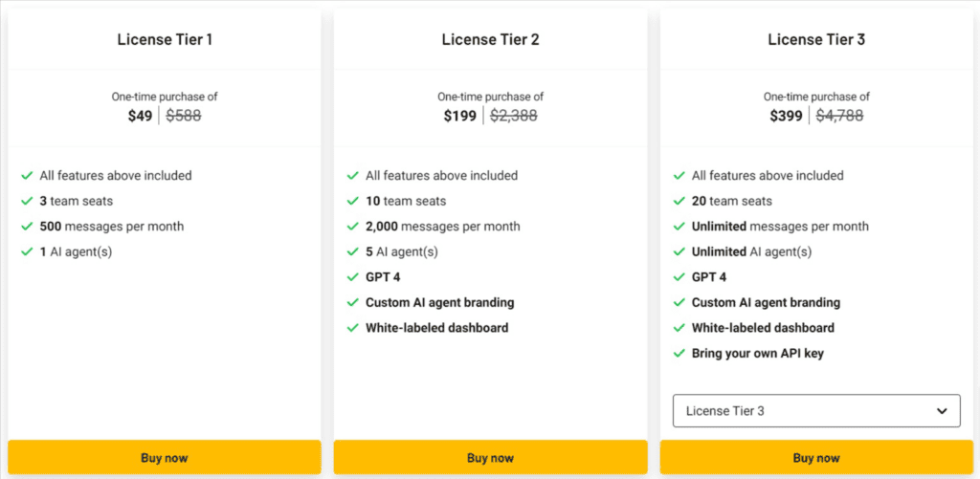Click checkmark next to 'Bring your own API key'

679,354
